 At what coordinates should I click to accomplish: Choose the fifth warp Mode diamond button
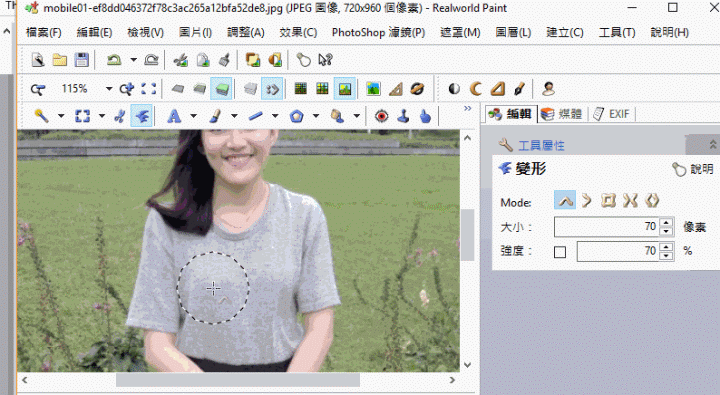click(x=652, y=201)
